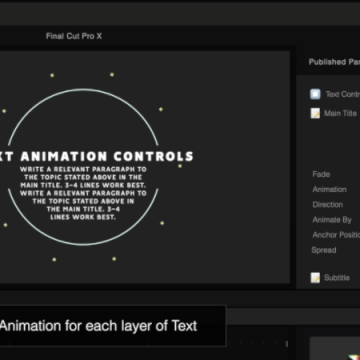Select the Main Title parameter label
This screenshot has width=360, height=360.
click(x=340, y=113)
